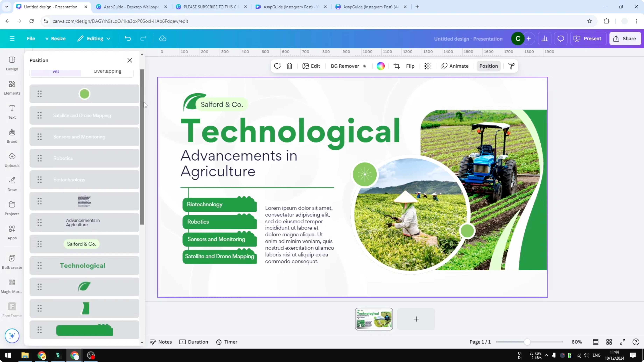Select the leaf logo layer row

pyautogui.click(x=84, y=287)
